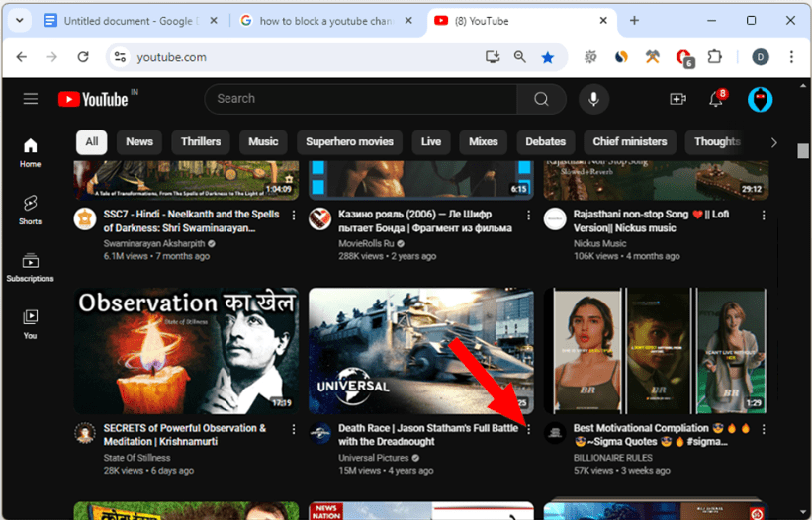
Task: Click the YouTube Search input field
Action: click(x=361, y=99)
